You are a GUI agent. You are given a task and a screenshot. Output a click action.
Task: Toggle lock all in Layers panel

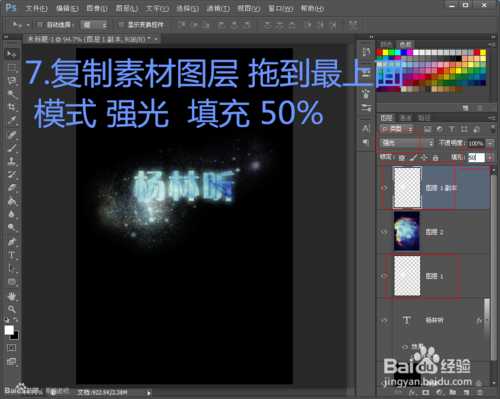coord(435,157)
